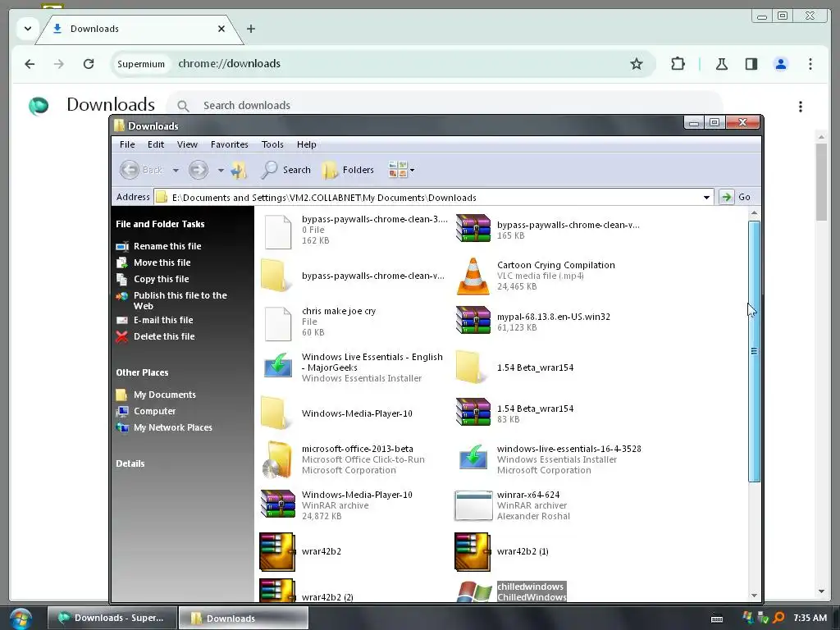Click Rename this file task
Viewport: 840px width, 630px height.
[167, 246]
